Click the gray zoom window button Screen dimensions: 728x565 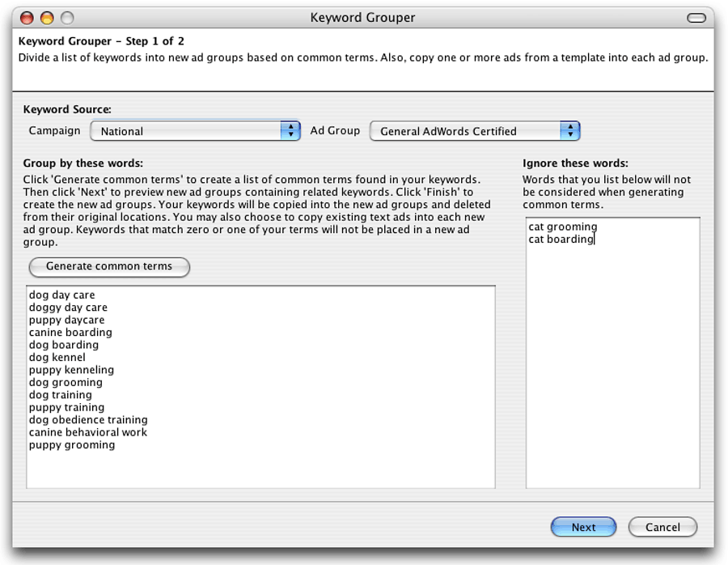pyautogui.click(x=67, y=18)
